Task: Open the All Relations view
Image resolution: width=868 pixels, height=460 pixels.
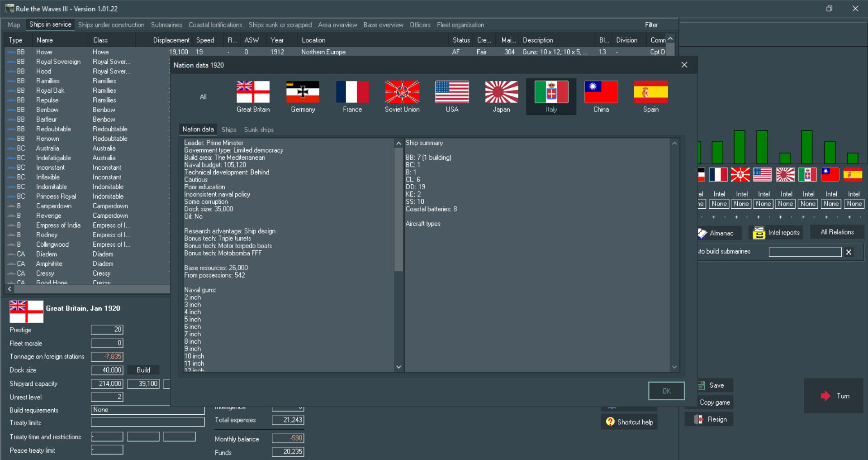Action: tap(836, 232)
